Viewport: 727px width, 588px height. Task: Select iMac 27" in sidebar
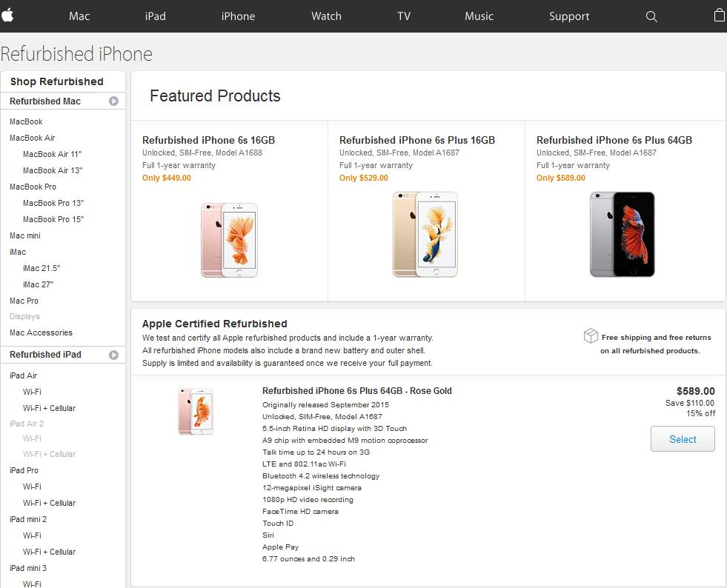(x=39, y=284)
